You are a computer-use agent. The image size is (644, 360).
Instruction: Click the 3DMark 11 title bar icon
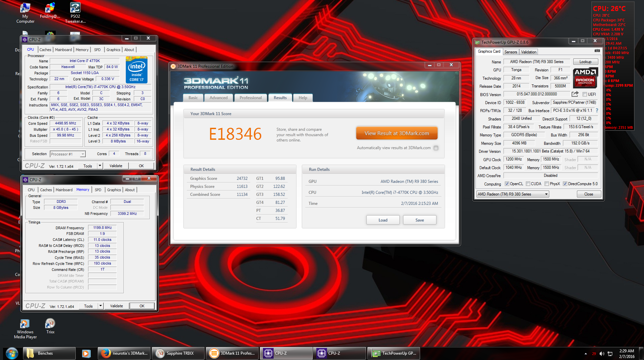(x=173, y=66)
